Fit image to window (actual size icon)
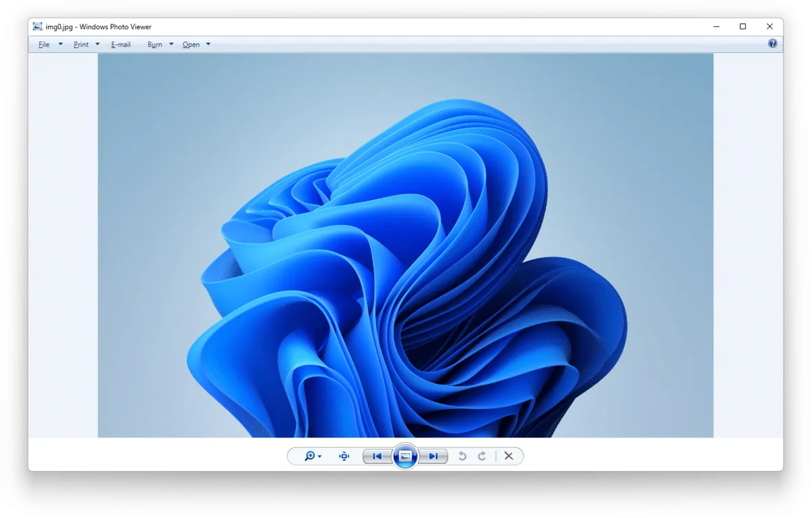 click(x=344, y=456)
